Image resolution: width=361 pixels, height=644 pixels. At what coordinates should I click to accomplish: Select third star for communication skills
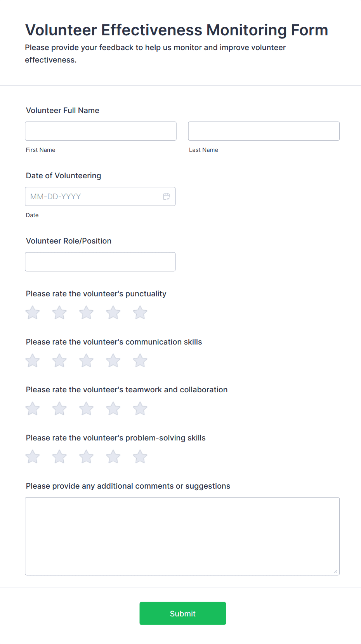[x=86, y=361]
